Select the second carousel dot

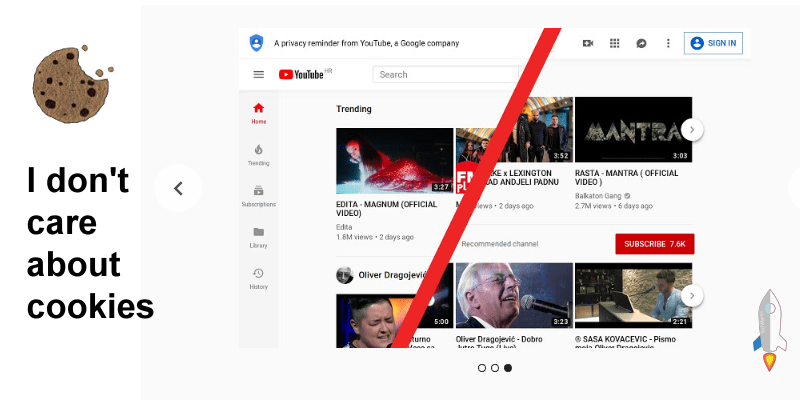495,368
